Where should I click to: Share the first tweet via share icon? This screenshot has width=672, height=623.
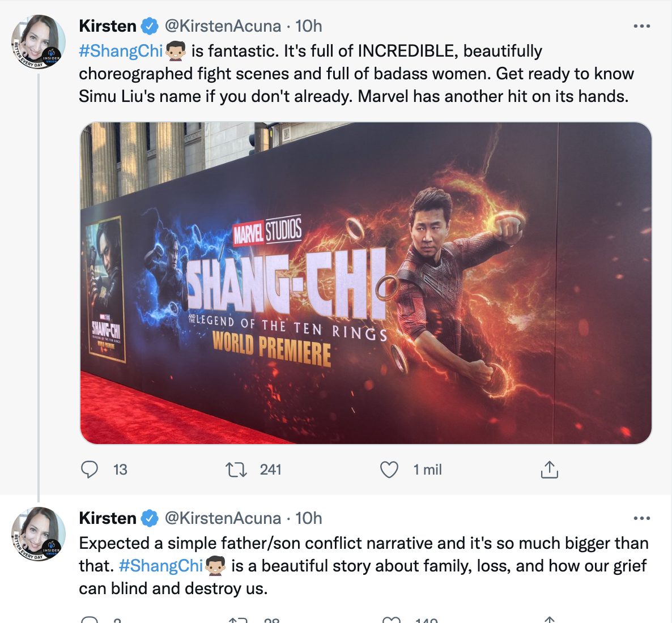click(x=549, y=470)
